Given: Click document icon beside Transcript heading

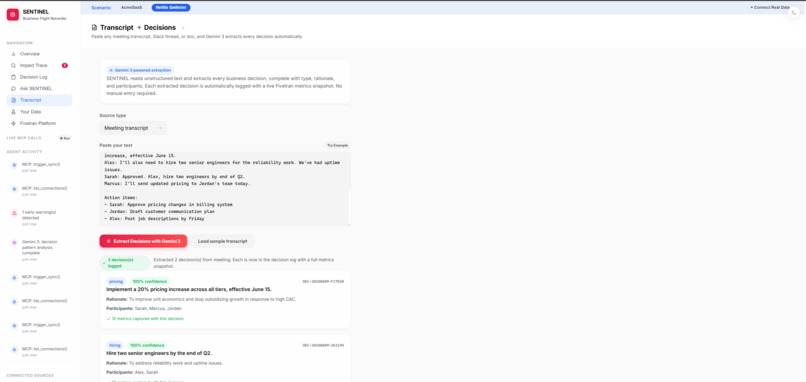Looking at the screenshot, I should (x=94, y=28).
